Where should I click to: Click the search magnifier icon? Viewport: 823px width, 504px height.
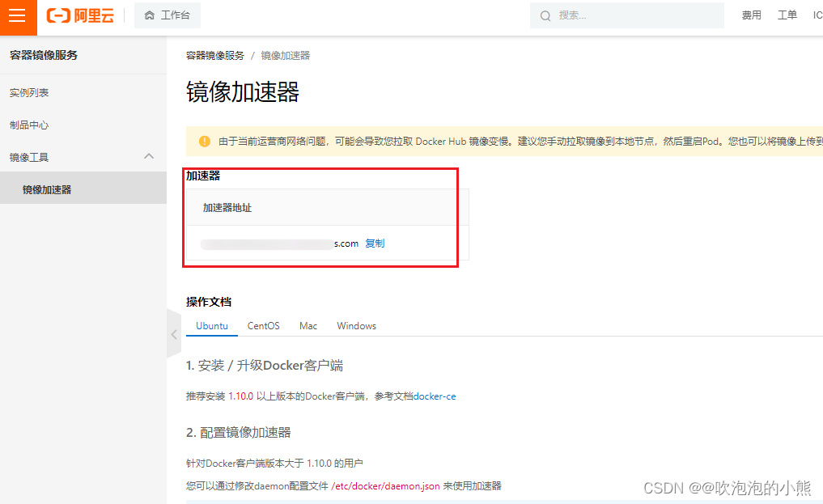point(545,15)
